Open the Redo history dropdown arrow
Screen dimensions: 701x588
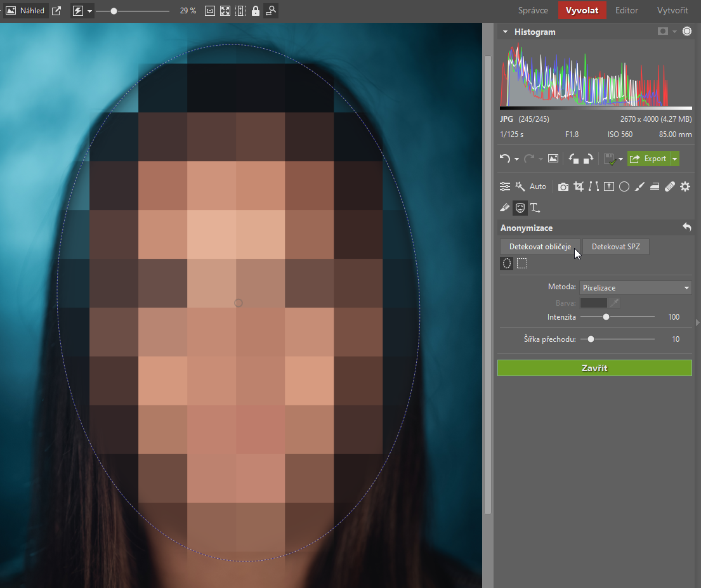540,159
